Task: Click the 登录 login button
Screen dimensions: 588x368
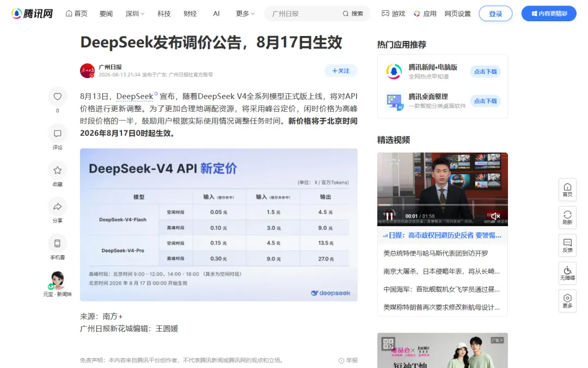Action: (x=495, y=14)
